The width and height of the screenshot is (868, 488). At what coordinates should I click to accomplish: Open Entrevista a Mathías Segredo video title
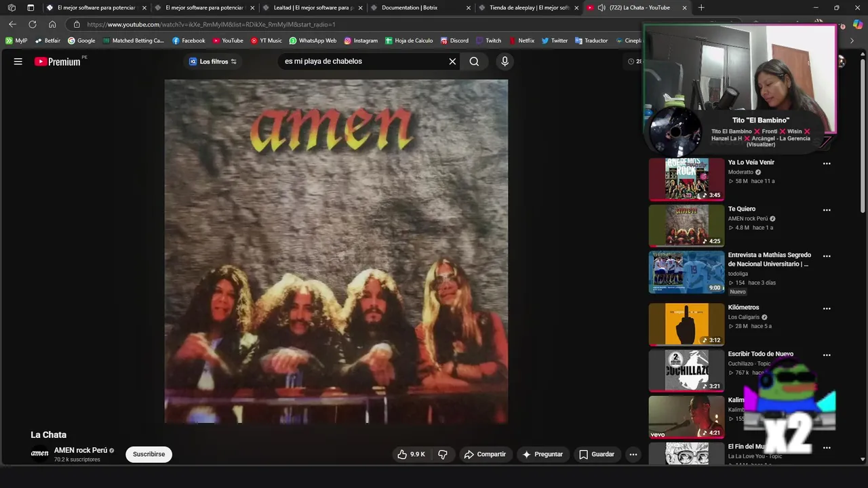769,260
